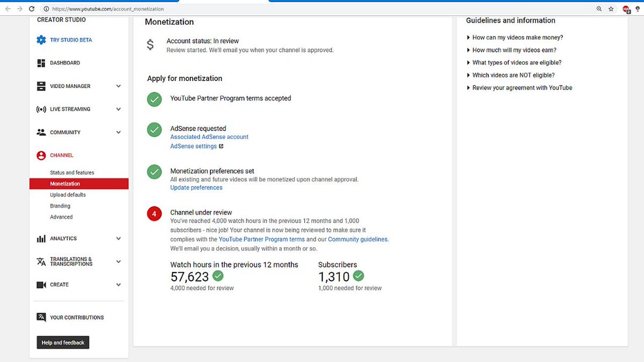644x362 pixels.
Task: Expand the Create section chevron
Action: click(119, 285)
